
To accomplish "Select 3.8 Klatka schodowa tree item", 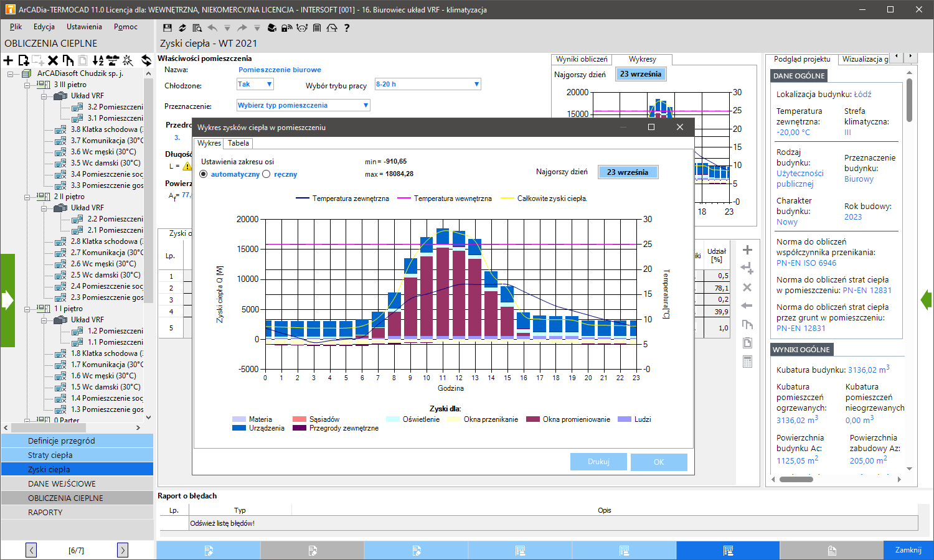I will click(106, 129).
